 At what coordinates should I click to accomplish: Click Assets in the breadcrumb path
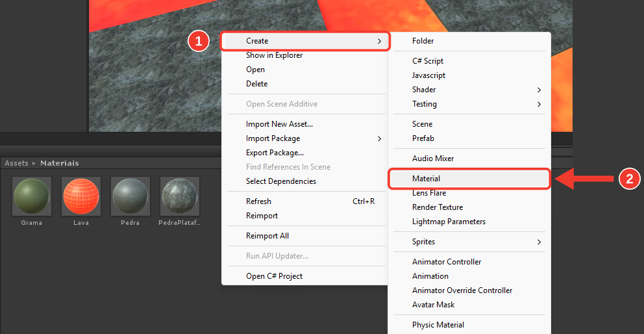click(x=16, y=163)
